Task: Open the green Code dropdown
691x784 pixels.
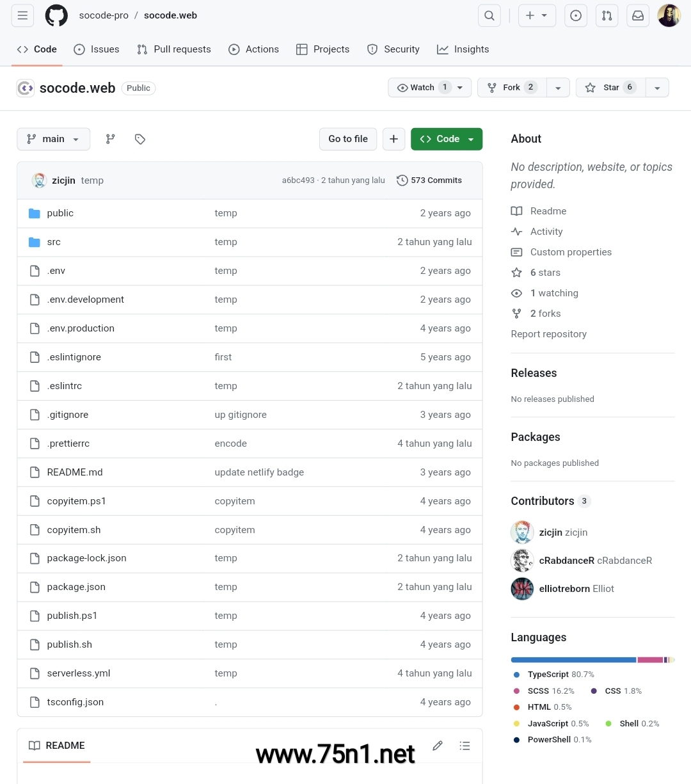Action: tap(447, 139)
